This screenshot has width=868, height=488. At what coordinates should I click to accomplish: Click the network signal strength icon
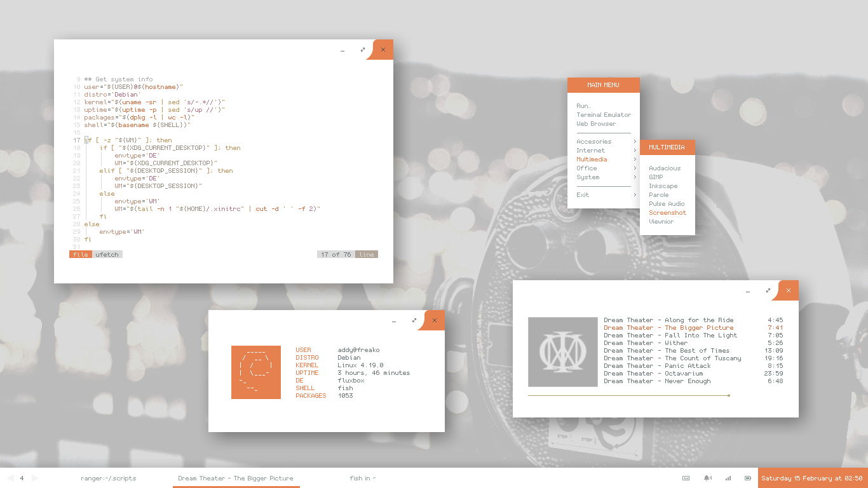728,478
